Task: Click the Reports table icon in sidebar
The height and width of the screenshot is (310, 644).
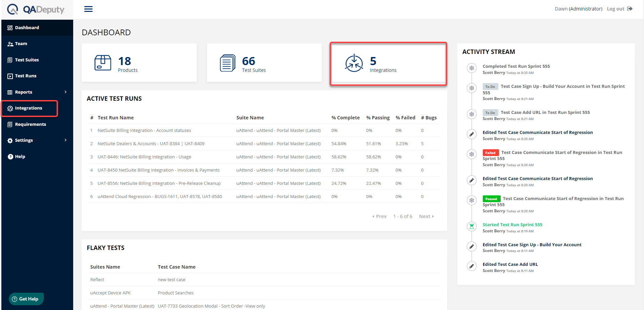Action: coord(10,92)
